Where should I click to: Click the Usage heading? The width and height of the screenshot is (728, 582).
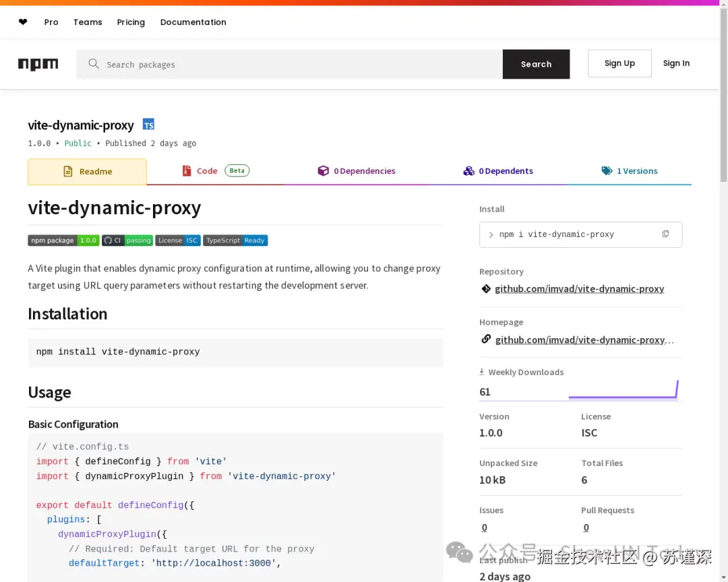50,393
